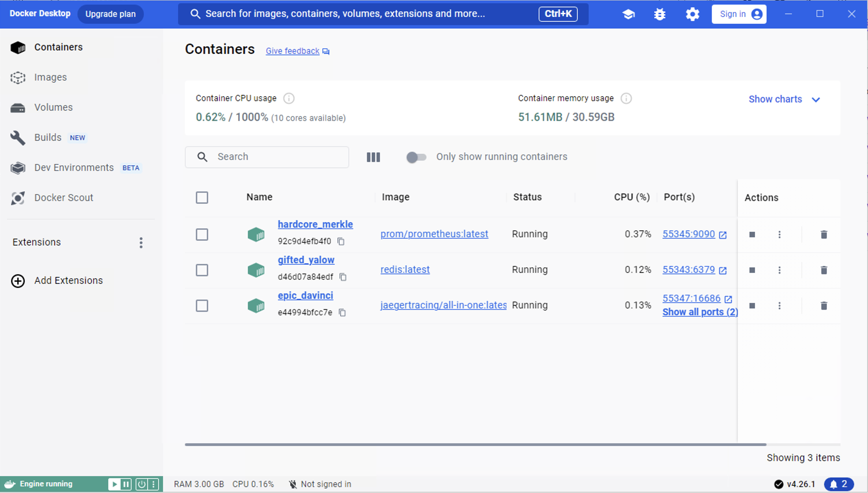The width and height of the screenshot is (868, 493).
Task: Open the Extensions three-dot menu
Action: pos(141,242)
